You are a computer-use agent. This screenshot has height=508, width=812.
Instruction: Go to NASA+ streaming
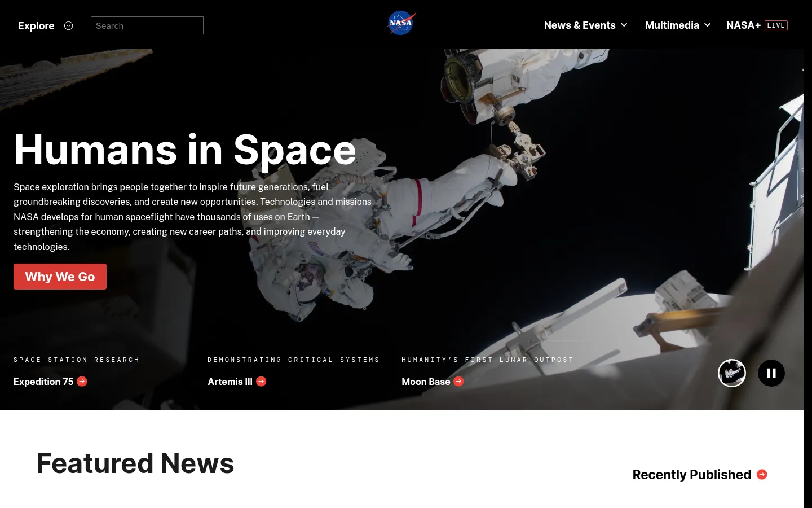click(x=743, y=25)
